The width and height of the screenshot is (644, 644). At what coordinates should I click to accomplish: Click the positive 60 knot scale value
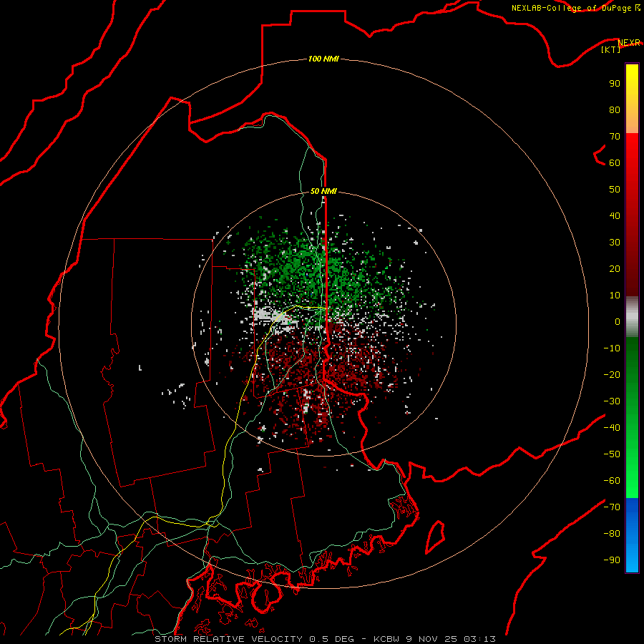tap(615, 162)
